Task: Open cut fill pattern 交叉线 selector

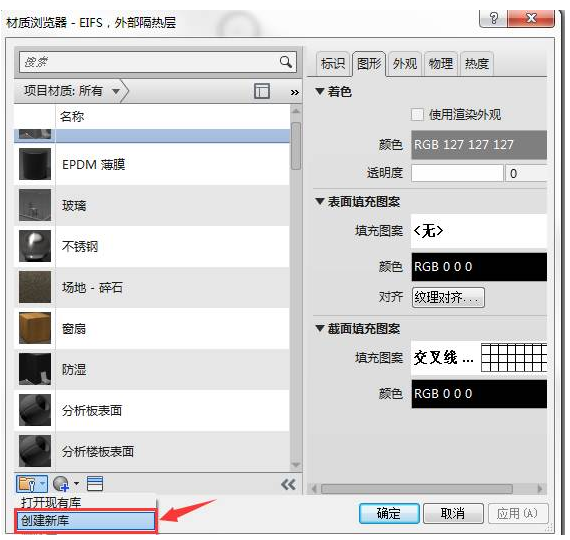Action: 479,358
